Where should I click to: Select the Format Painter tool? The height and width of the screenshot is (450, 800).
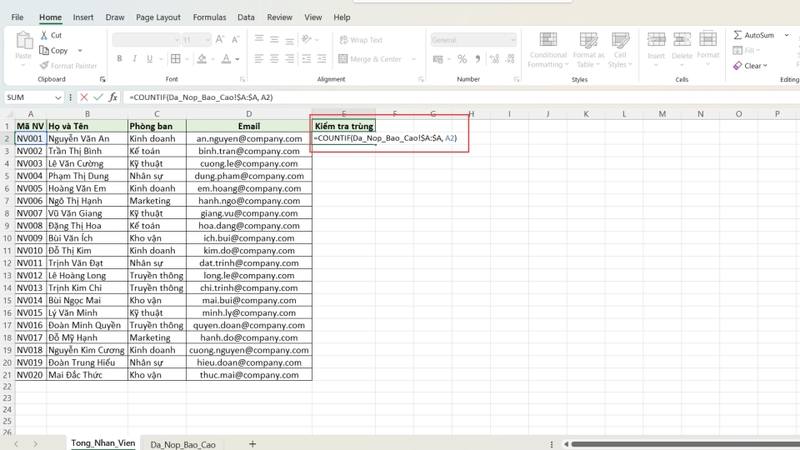coord(68,65)
